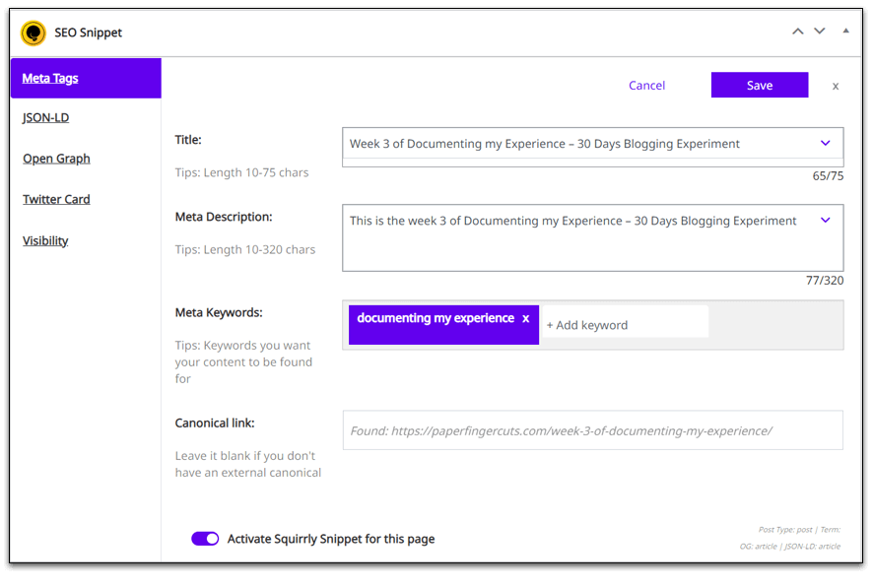Screen dimensions: 873x588
Task: Move SEO Snippet panel down arrow
Action: click(x=820, y=32)
